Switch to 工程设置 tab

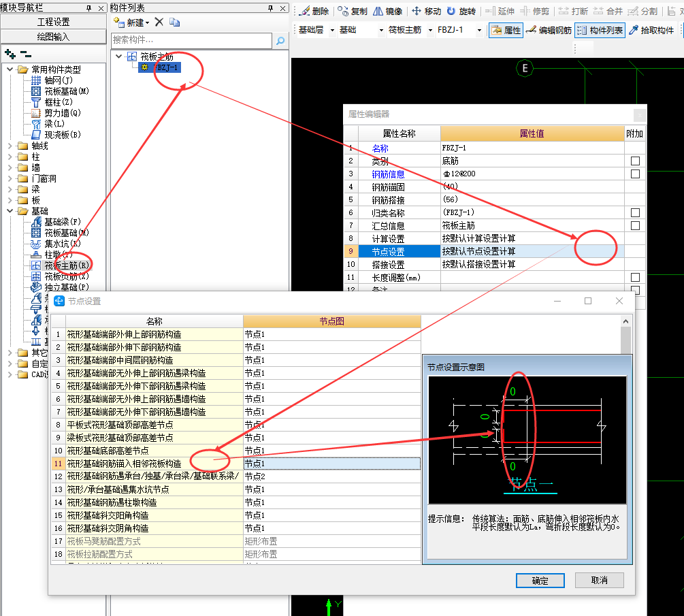[x=53, y=22]
